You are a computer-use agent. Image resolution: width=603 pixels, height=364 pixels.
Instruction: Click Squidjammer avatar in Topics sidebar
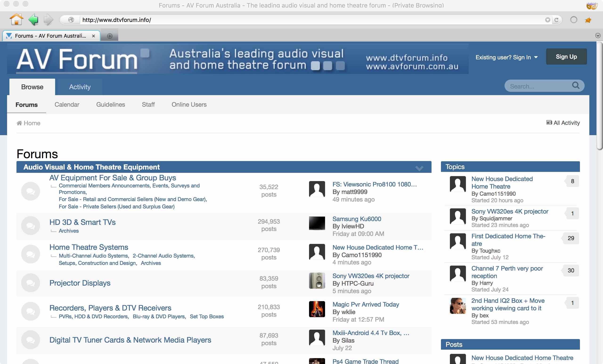click(458, 216)
